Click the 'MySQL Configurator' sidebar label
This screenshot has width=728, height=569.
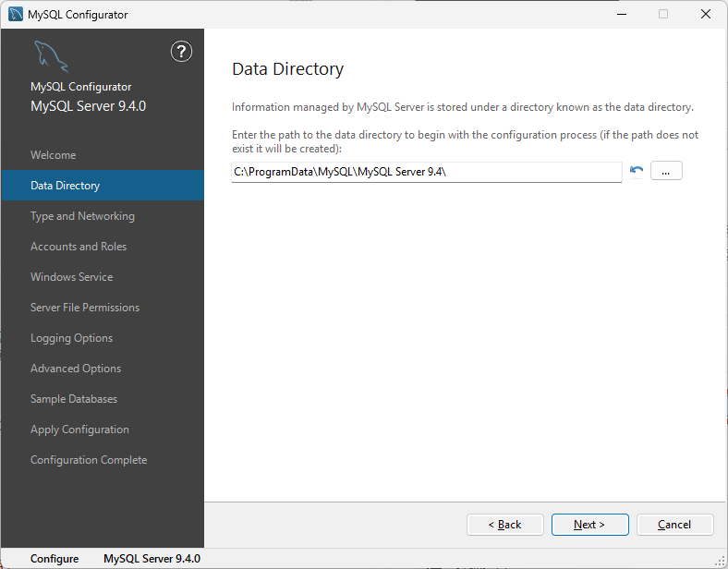[x=80, y=87]
